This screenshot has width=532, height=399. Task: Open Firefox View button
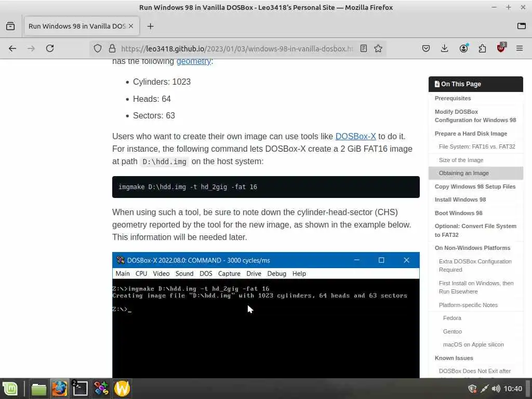click(x=10, y=26)
